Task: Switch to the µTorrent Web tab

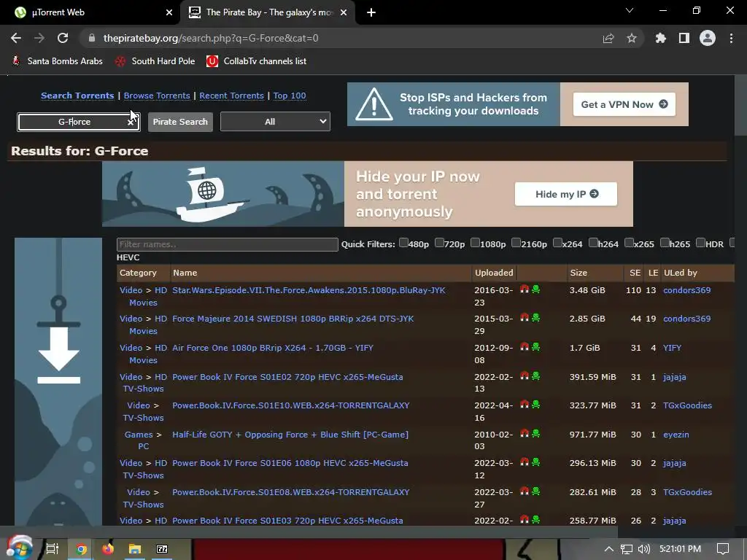Action: tap(90, 12)
